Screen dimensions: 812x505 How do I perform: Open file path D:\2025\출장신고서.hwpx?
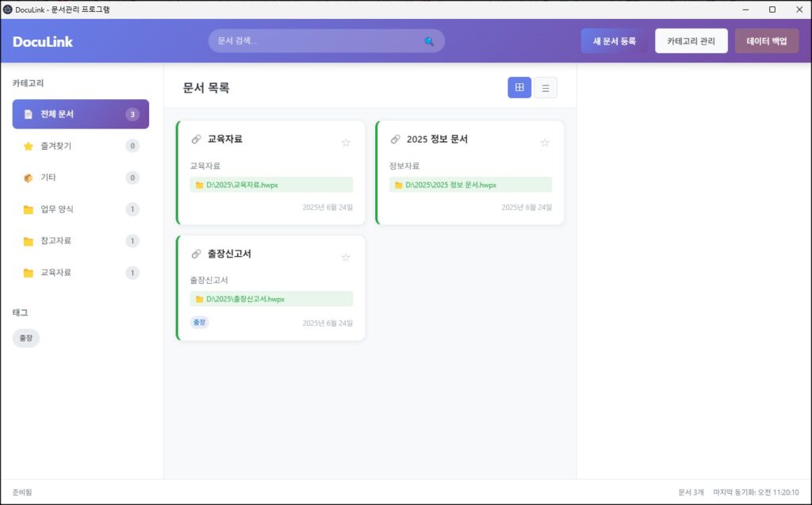245,299
